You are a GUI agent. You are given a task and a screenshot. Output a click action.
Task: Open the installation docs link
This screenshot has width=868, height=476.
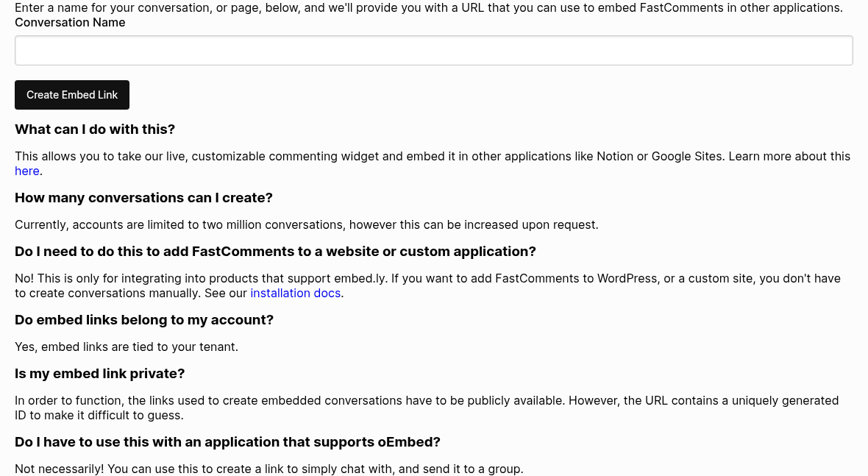coord(295,294)
